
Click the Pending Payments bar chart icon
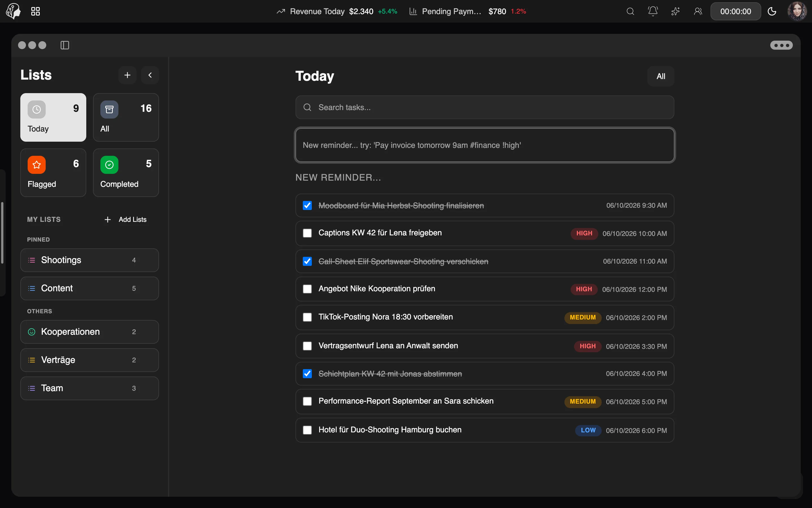(x=413, y=11)
